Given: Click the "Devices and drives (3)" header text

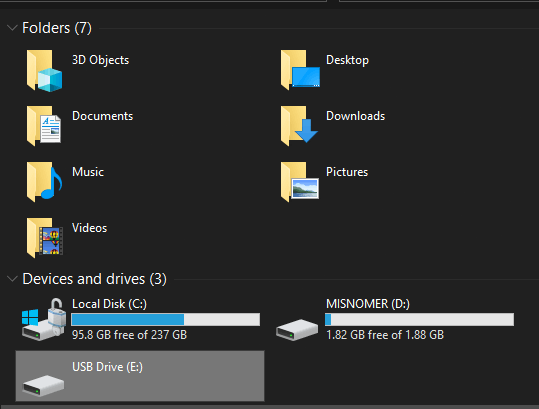Looking at the screenshot, I should pyautogui.click(x=95, y=279).
